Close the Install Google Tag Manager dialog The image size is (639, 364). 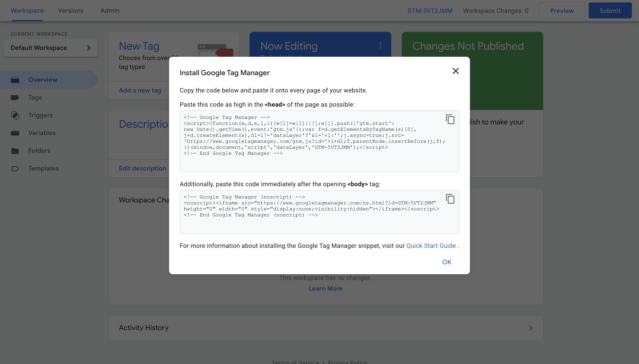(456, 71)
